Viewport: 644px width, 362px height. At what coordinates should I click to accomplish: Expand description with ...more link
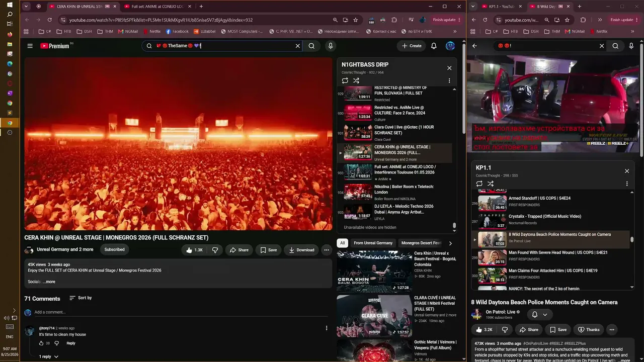49,282
